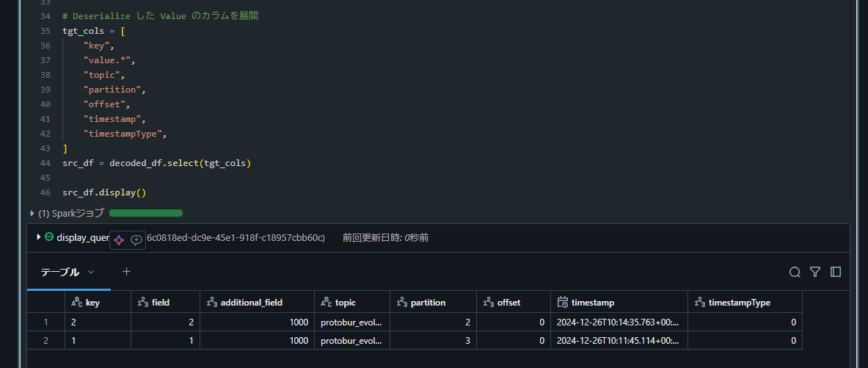This screenshot has width=868, height=368.
Task: Open the テーブル tab dropdown chevron
Action: pyautogui.click(x=91, y=272)
